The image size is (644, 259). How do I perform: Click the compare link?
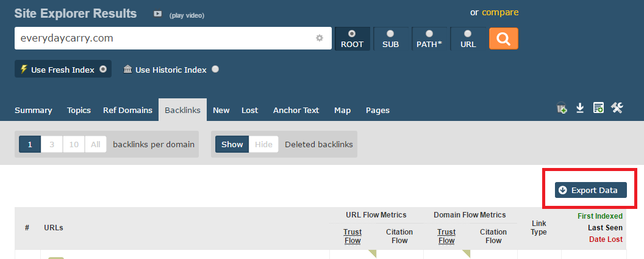tap(500, 12)
